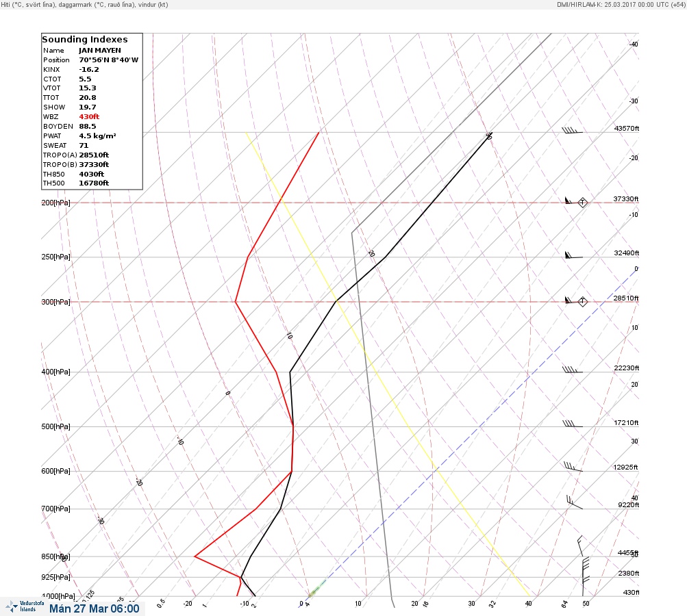
Task: Click SWEAT value 71
Action: tap(84, 146)
